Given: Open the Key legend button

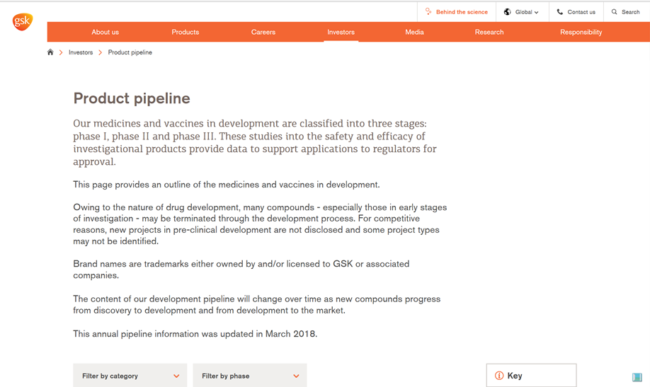Looking at the screenshot, I should pyautogui.click(x=531, y=375).
